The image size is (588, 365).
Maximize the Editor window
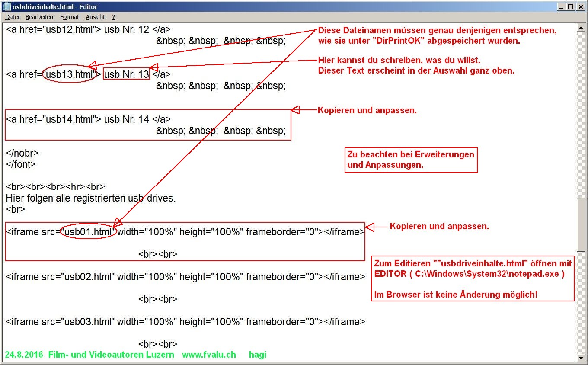point(570,6)
